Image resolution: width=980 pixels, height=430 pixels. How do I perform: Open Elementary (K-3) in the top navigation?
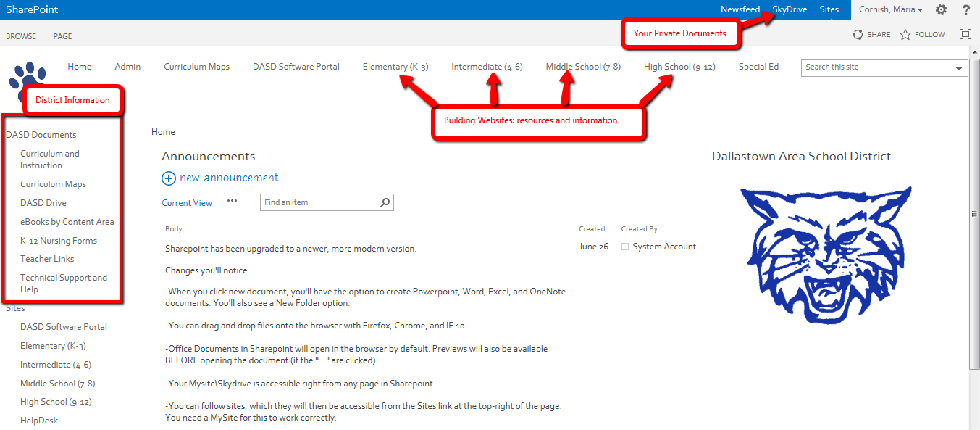[x=395, y=67]
